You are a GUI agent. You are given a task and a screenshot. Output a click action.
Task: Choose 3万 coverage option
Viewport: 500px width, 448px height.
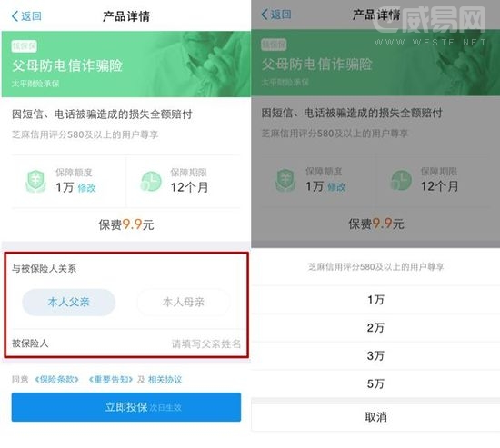pyautogui.click(x=375, y=356)
